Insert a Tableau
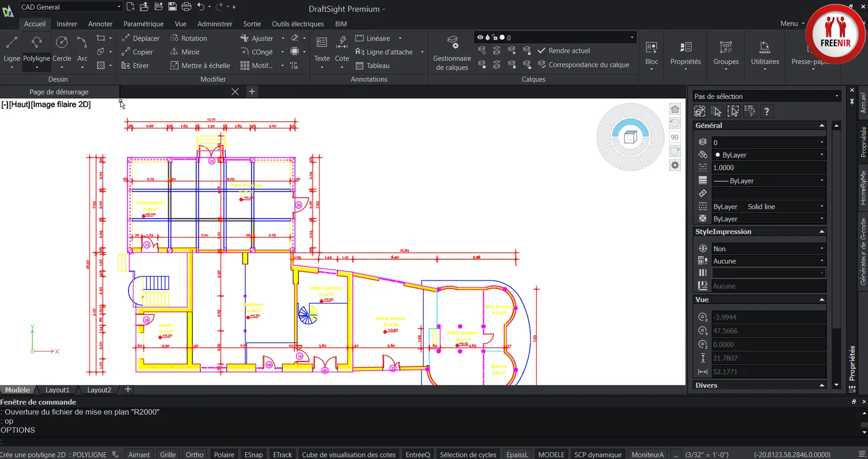The height and width of the screenshot is (459, 868). coord(373,66)
